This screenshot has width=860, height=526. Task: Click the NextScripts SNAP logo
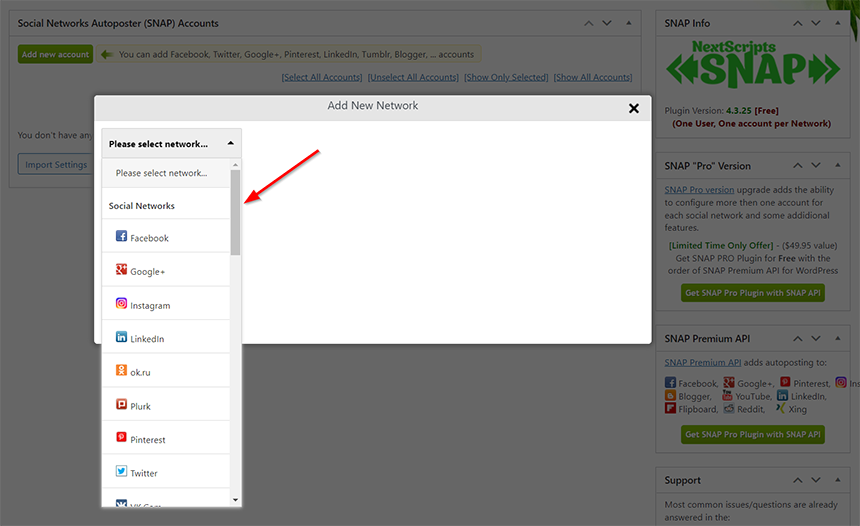tap(752, 64)
